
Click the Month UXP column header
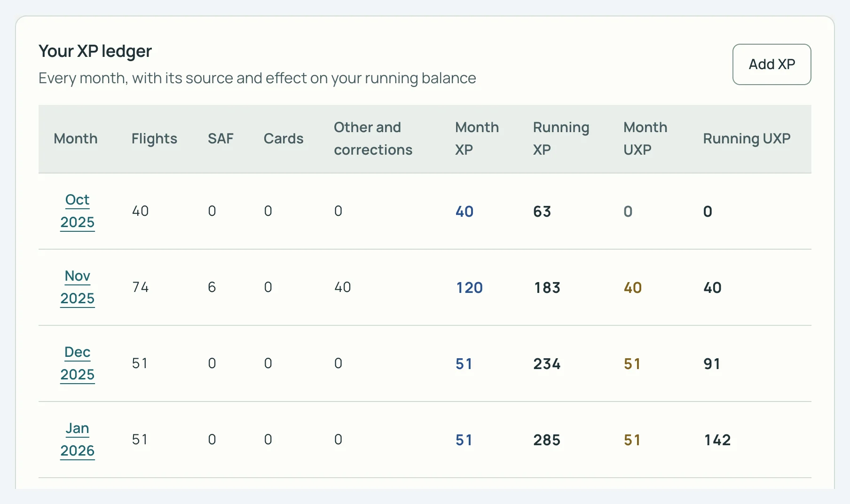tap(645, 139)
